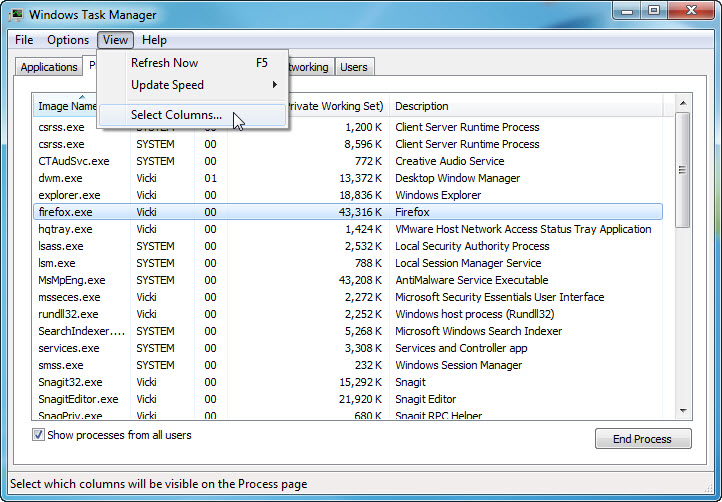The image size is (722, 502).
Task: Click the 13,372 K memory value
Action: (x=361, y=178)
